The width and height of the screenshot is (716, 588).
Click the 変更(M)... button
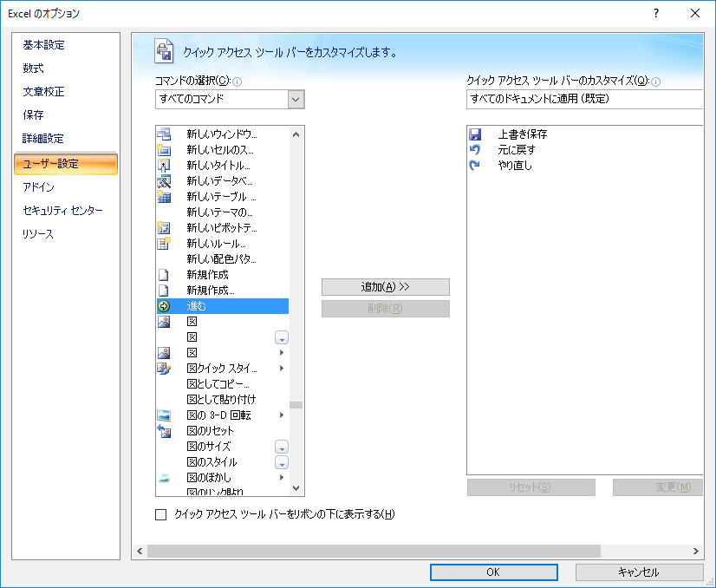(658, 487)
